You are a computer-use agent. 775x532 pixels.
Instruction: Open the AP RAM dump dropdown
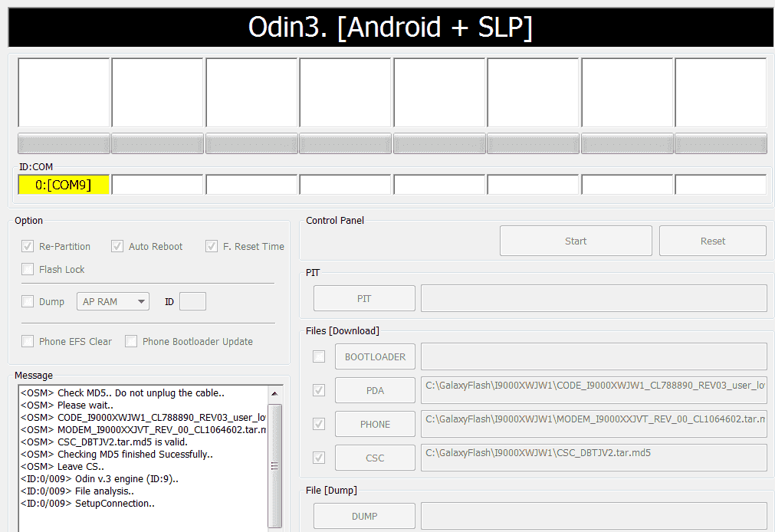coord(113,301)
